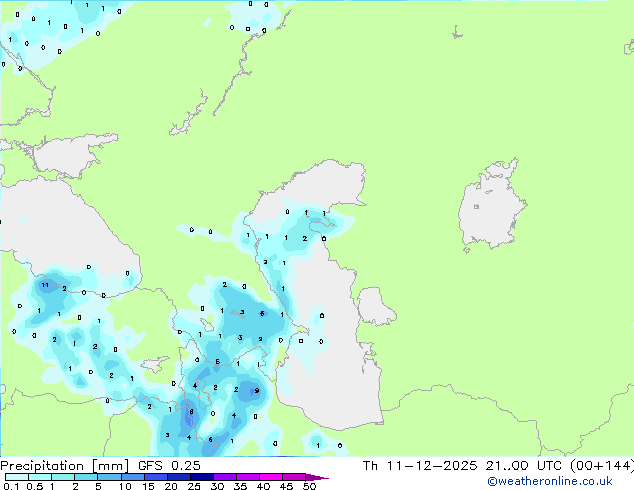Click the '10' legend scale label
This screenshot has width=634, height=490.
[x=125, y=486]
